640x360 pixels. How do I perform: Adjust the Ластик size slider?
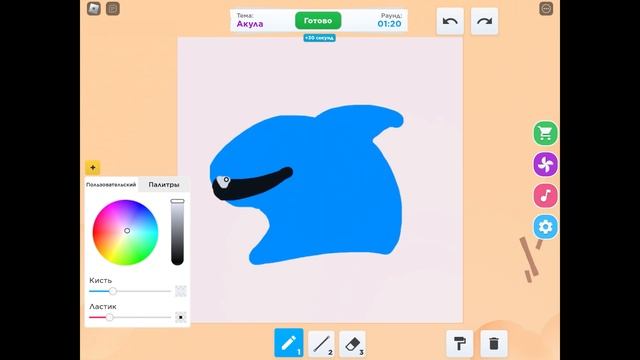(x=130, y=317)
